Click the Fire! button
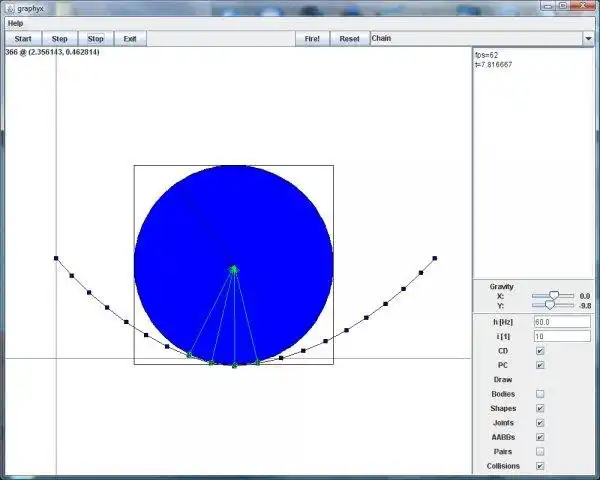Image resolution: width=600 pixels, height=480 pixels. (x=312, y=39)
